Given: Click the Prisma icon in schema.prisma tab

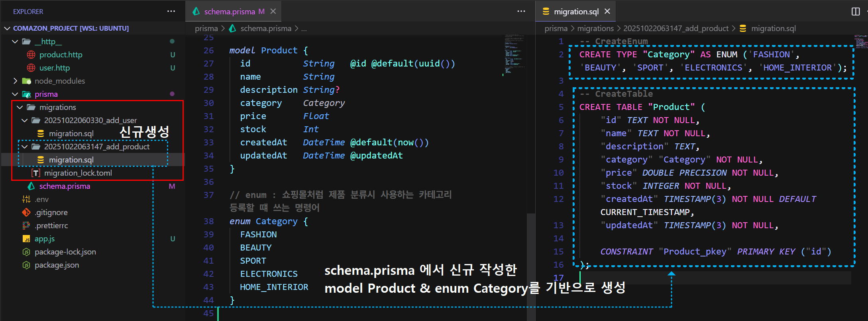Looking at the screenshot, I should coord(196,12).
